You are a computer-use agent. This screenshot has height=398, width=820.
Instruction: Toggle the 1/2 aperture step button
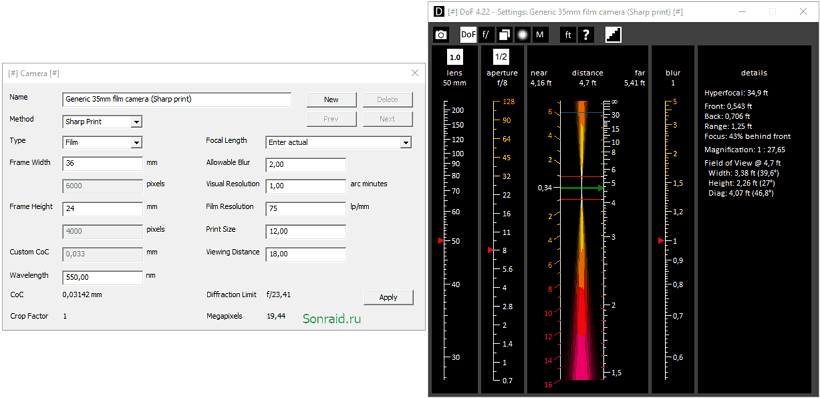tap(501, 56)
